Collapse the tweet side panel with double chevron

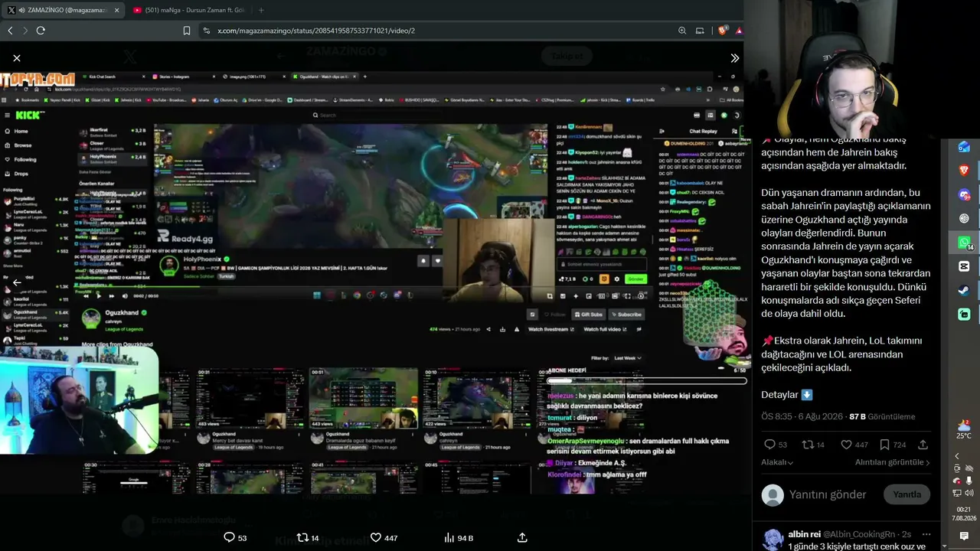[734, 58]
